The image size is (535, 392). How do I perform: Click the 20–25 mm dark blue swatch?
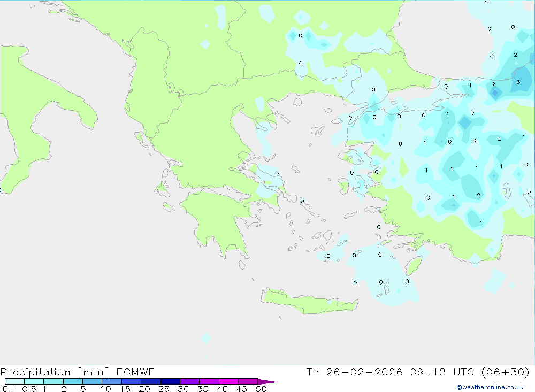(x=151, y=381)
